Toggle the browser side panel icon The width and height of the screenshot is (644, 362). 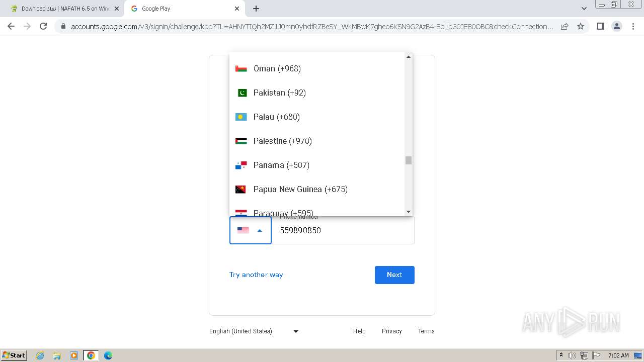pos(600,26)
